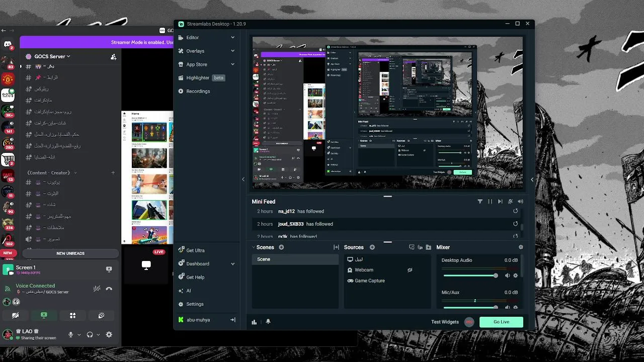
Task: Repeat alert for na_jd12 follow
Action: click(515, 211)
